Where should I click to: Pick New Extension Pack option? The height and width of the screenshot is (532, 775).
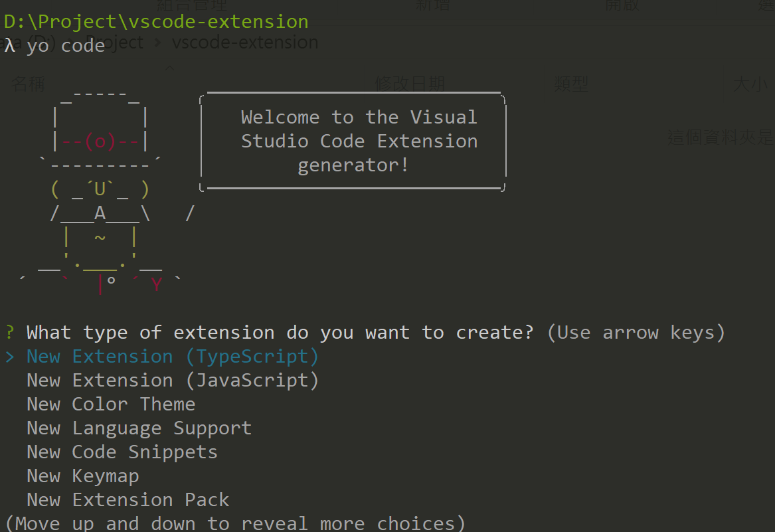[x=128, y=500]
